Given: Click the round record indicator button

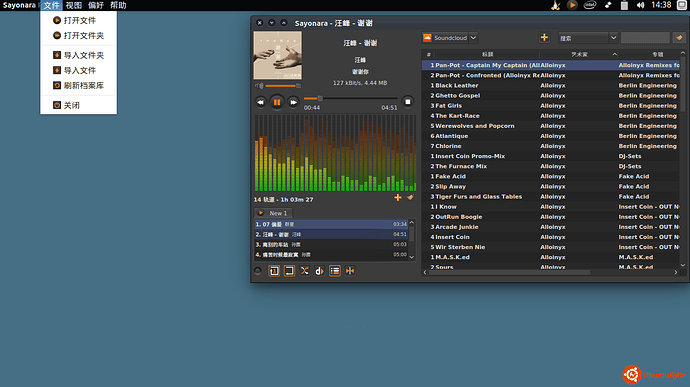Looking at the screenshot, I should tap(258, 271).
